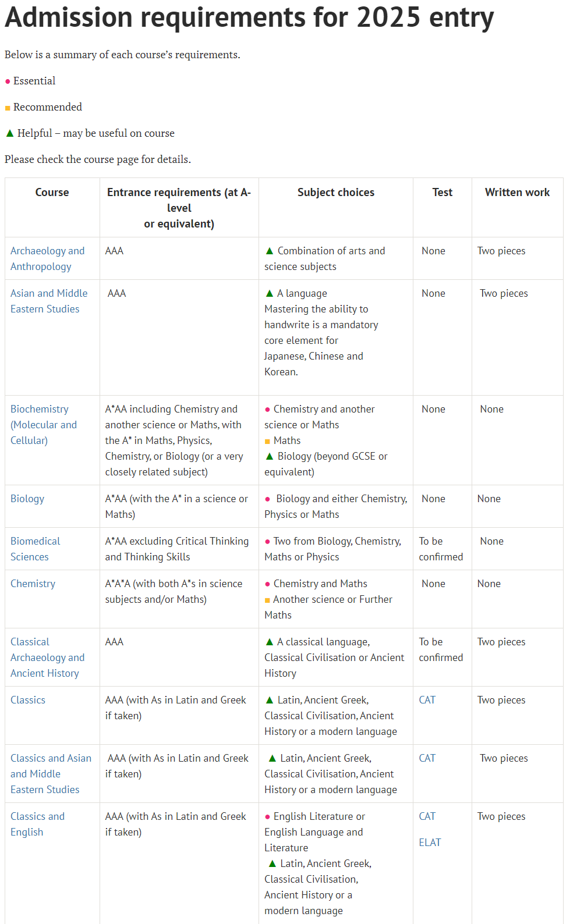The width and height of the screenshot is (584, 924).
Task: Click the green triangle beside "A language"
Action: [x=269, y=293]
